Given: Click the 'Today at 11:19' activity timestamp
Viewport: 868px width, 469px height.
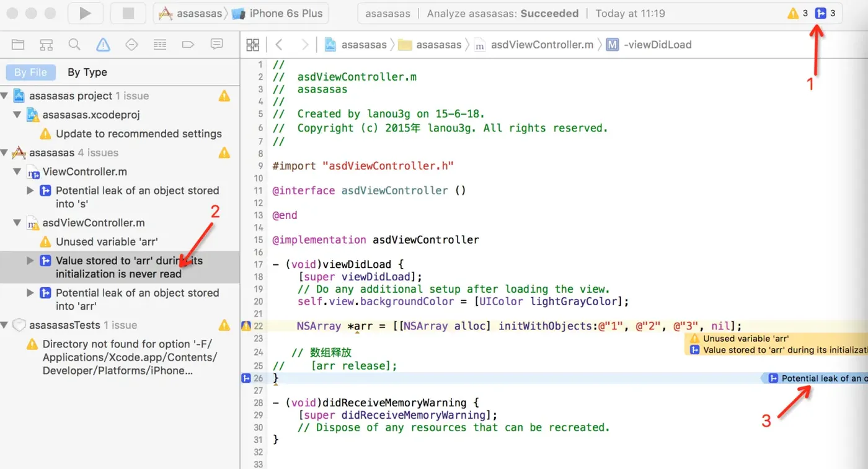Looking at the screenshot, I should (x=630, y=13).
